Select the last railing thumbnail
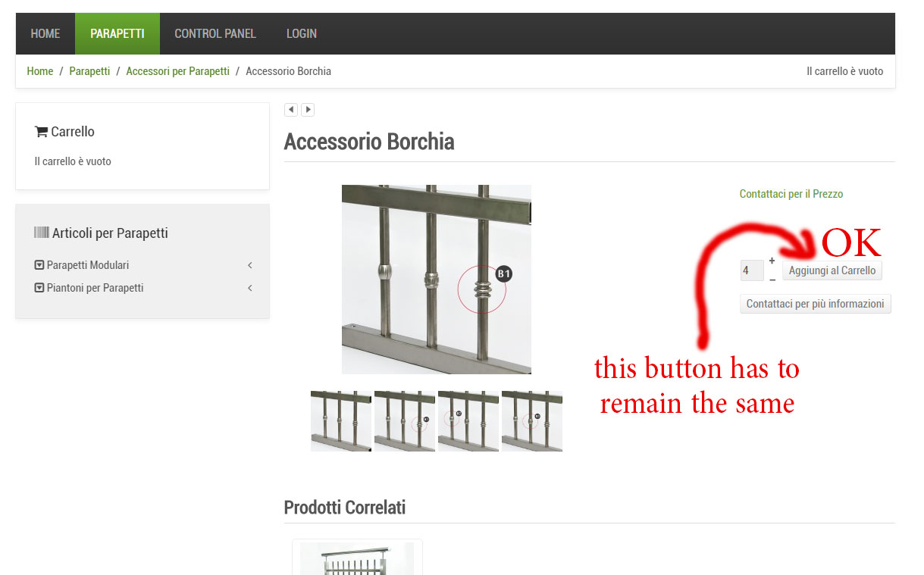 (532, 421)
